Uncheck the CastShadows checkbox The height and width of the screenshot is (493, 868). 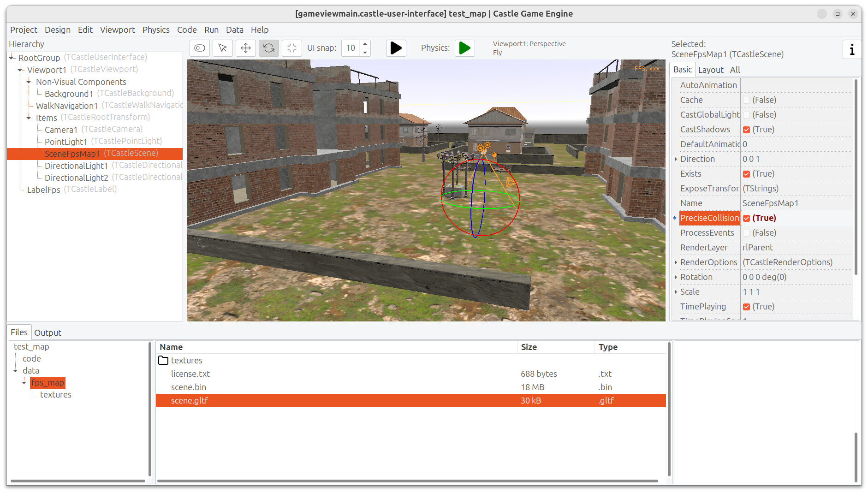pos(746,130)
